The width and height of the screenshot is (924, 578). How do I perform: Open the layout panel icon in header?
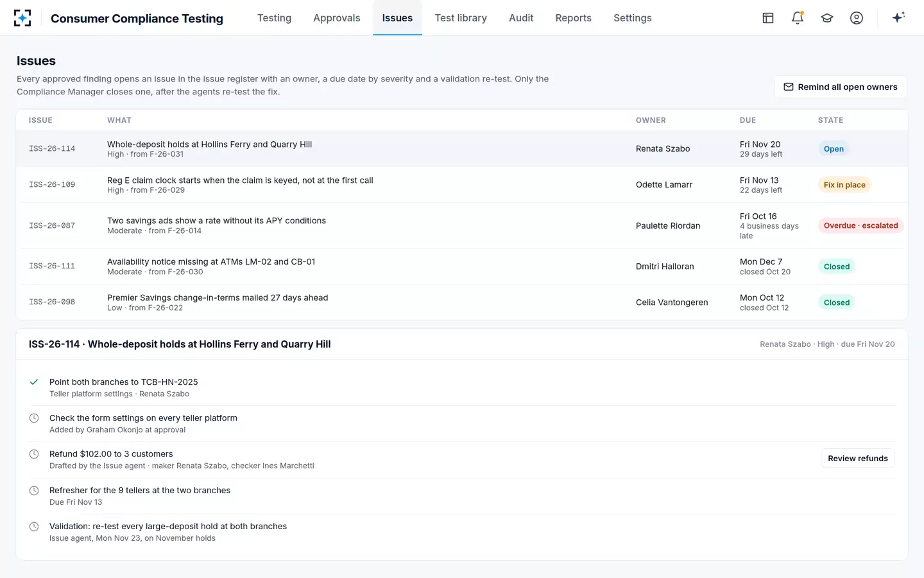point(768,18)
